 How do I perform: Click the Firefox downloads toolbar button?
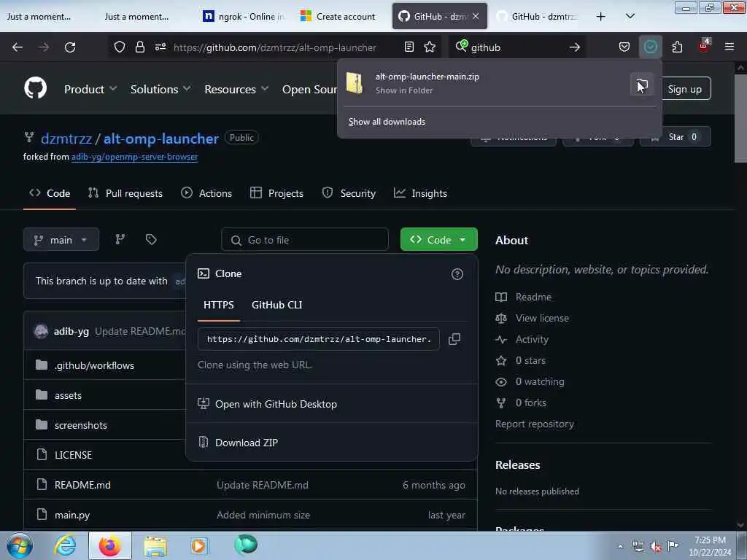[650, 47]
